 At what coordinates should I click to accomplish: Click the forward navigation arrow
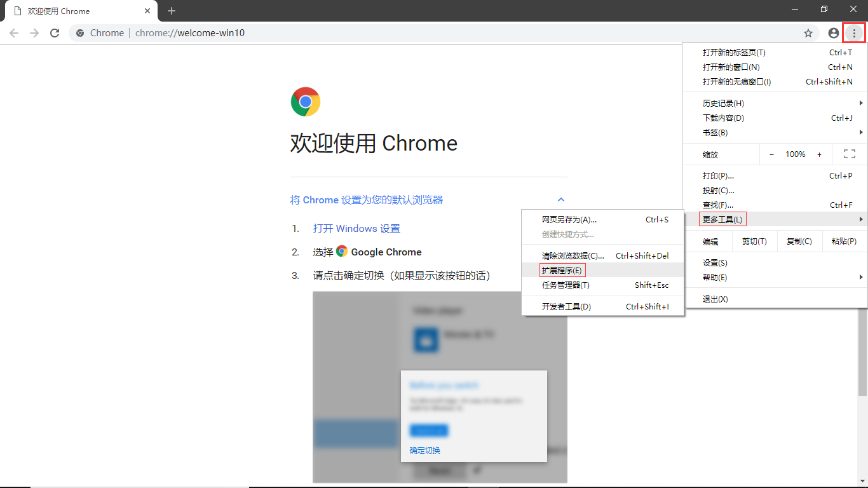point(34,33)
